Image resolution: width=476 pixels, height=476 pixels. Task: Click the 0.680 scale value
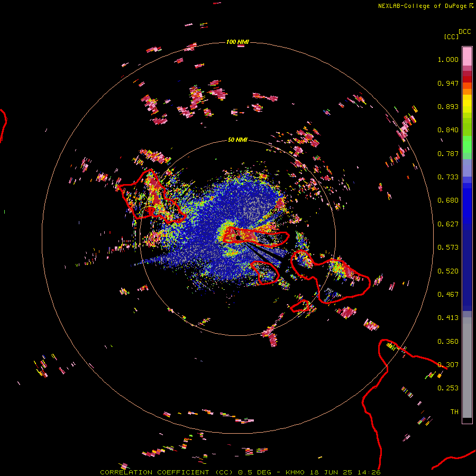pyautogui.click(x=448, y=200)
